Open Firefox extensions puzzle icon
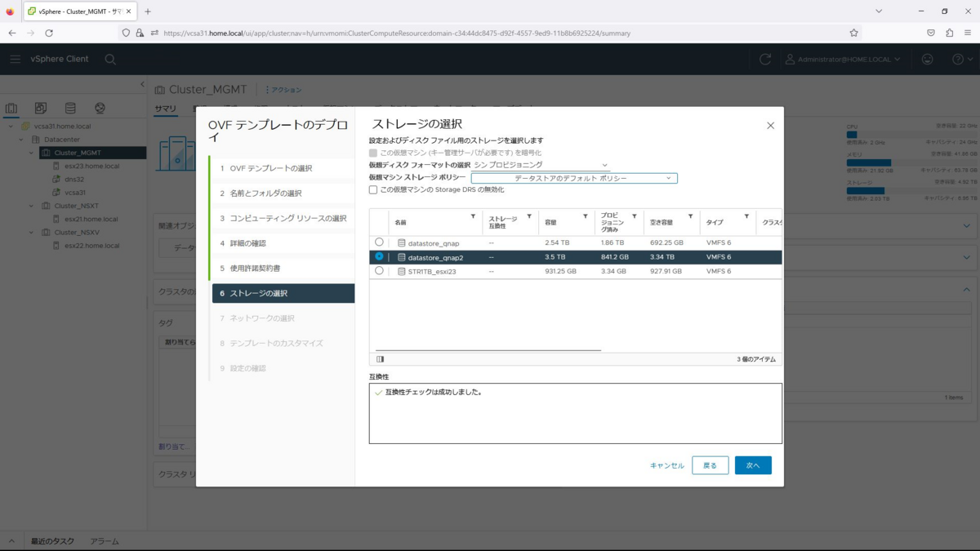 coord(949,33)
